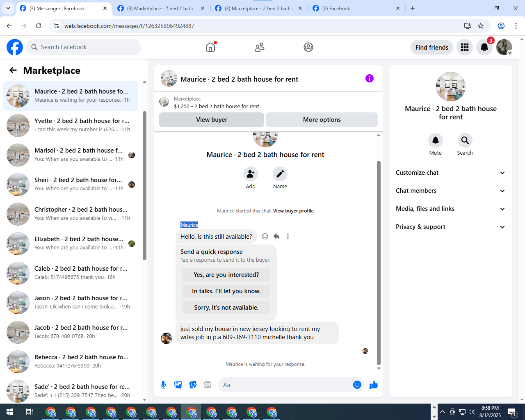
Task: Open the Friends icon in top navigation
Action: click(260, 47)
